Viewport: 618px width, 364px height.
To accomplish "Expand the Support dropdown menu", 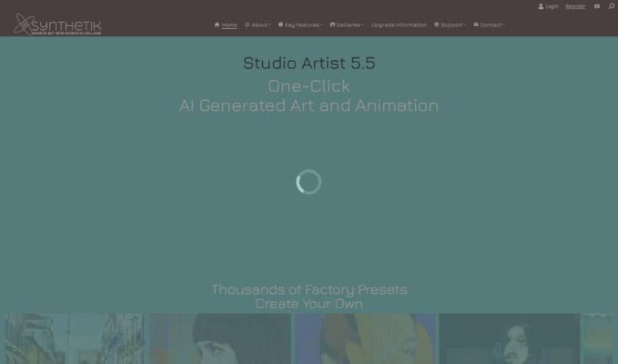I will [x=450, y=25].
